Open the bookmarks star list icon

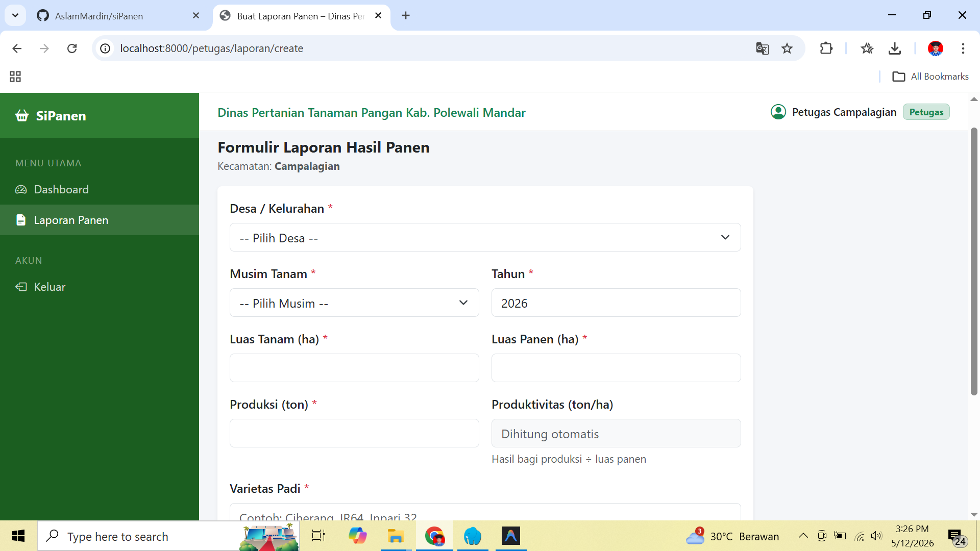[867, 48]
